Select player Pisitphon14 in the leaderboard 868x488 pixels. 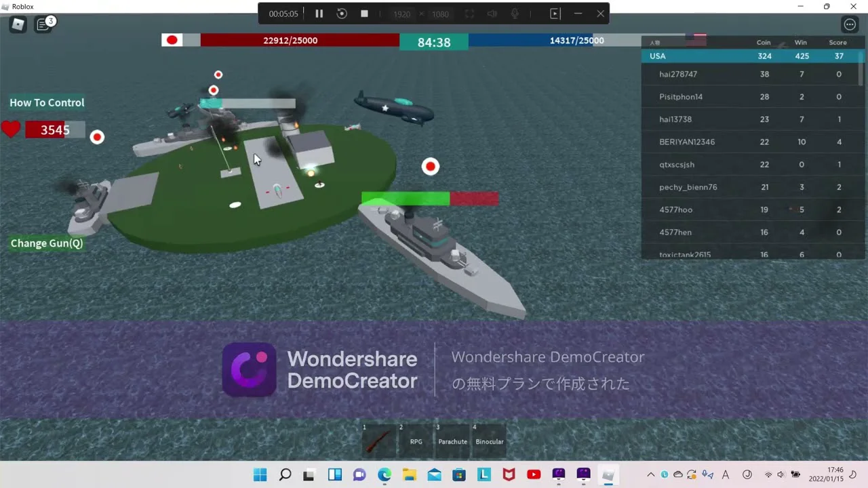pyautogui.click(x=750, y=97)
